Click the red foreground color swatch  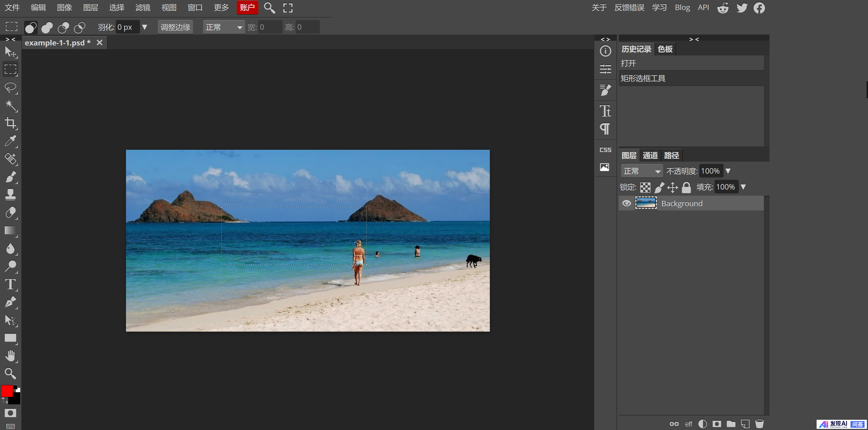click(7, 391)
